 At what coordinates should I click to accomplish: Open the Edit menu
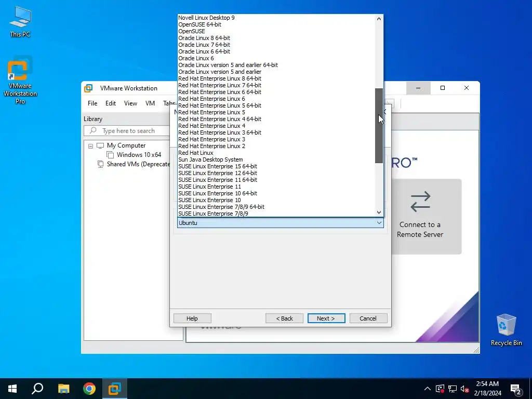[x=111, y=103]
